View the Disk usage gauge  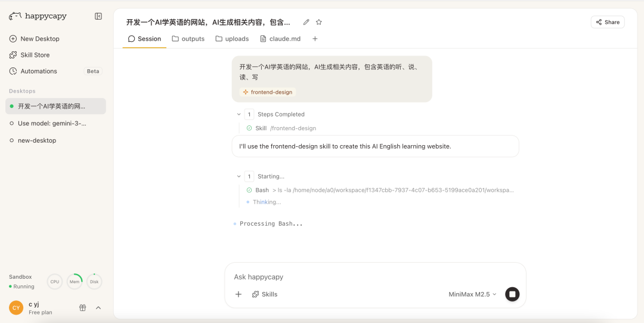click(x=94, y=282)
